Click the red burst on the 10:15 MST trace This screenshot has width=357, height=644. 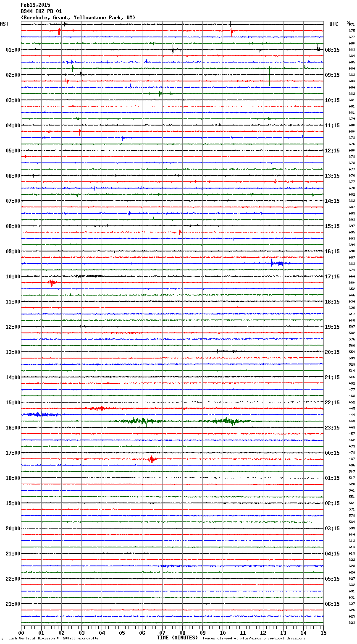51,283
